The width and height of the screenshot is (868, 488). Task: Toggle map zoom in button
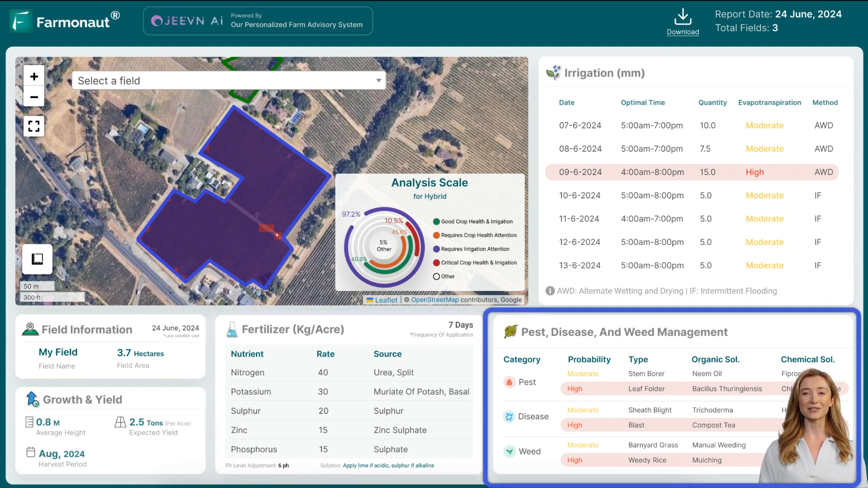coord(34,76)
